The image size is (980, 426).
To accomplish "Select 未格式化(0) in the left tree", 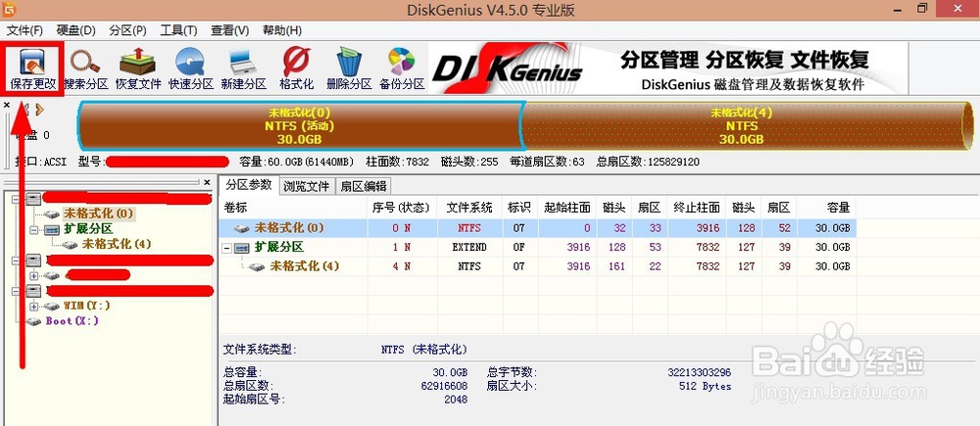I will tap(97, 213).
